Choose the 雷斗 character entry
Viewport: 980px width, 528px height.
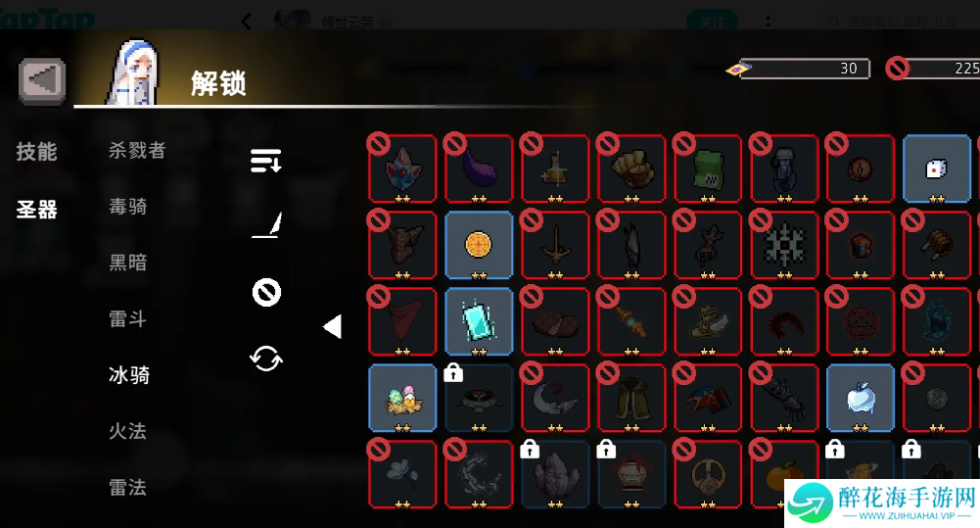pos(127,319)
